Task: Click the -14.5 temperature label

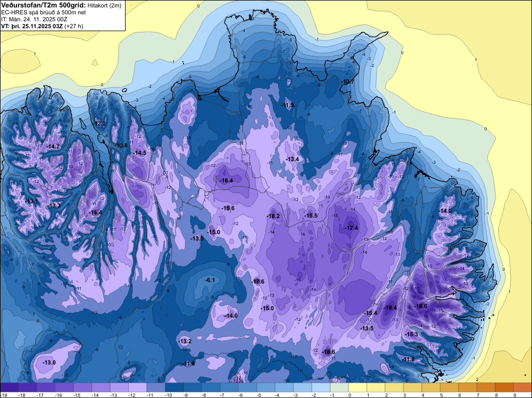Action: click(139, 153)
